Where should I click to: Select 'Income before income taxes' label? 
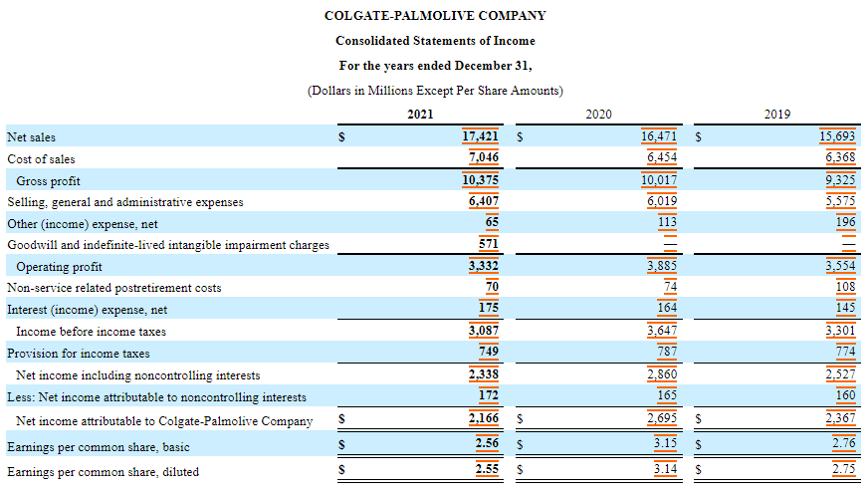91,332
